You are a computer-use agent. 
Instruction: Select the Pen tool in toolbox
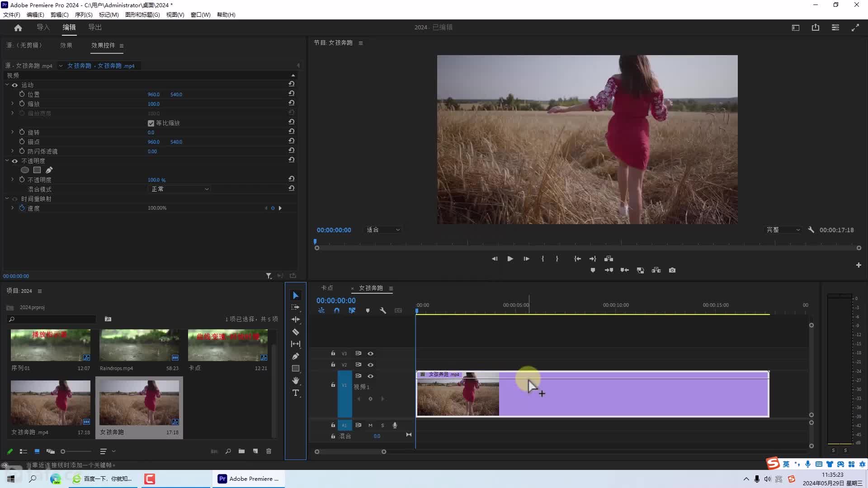point(296,356)
